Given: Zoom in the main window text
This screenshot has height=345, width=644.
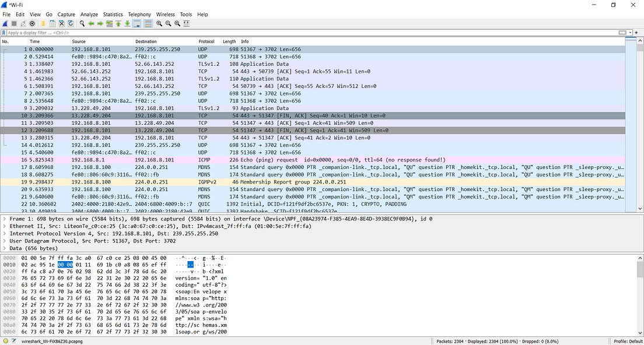Looking at the screenshot, I should [x=159, y=24].
